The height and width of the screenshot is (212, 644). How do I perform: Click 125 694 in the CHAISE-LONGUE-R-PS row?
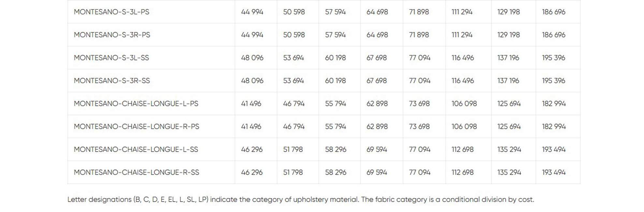pos(509,127)
